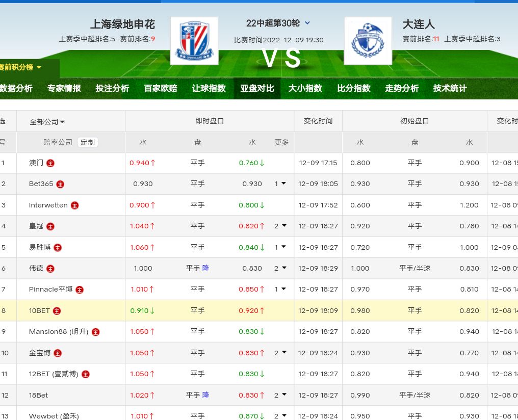Switch to the 大小指数 tab
518x420 pixels.
tap(305, 88)
